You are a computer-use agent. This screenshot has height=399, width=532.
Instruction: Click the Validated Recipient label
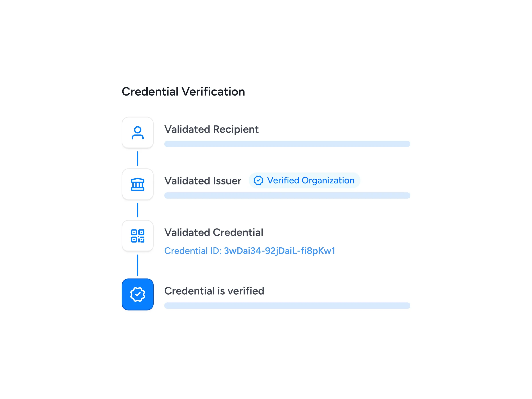211,129
